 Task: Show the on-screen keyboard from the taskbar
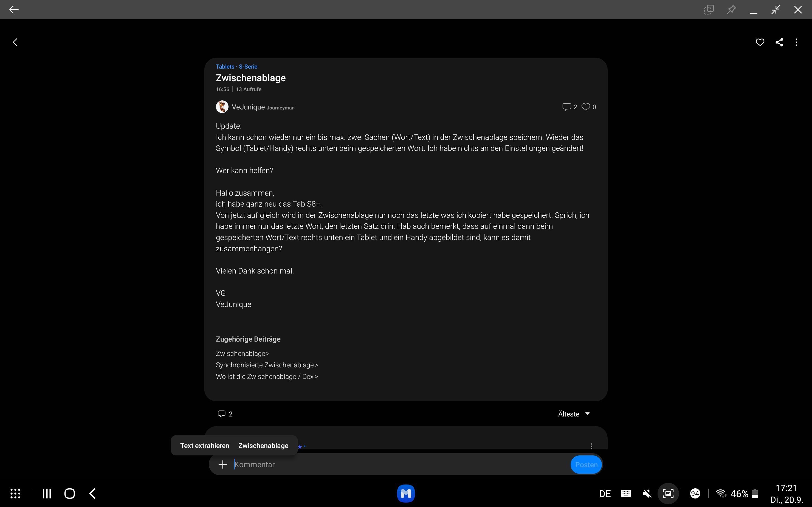tap(626, 493)
